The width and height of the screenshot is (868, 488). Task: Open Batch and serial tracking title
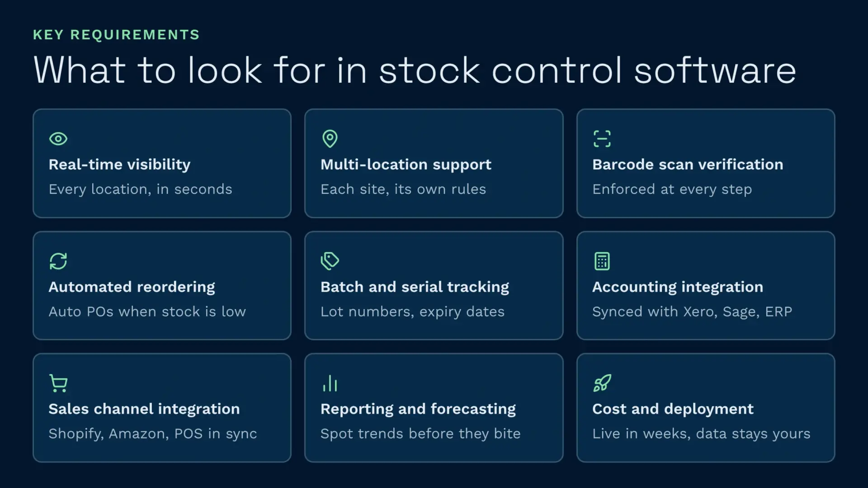[x=415, y=287]
